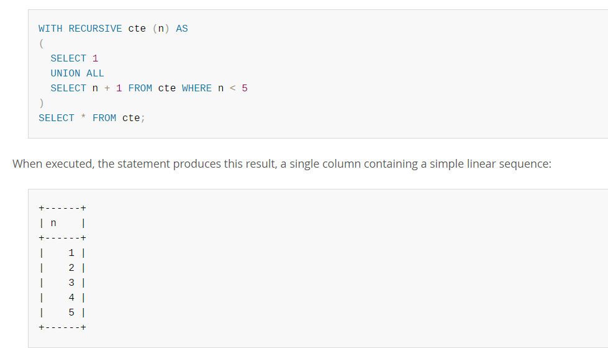Click the bottom border line of the result table
Viewport: 608px width, 364px height.
[63, 327]
